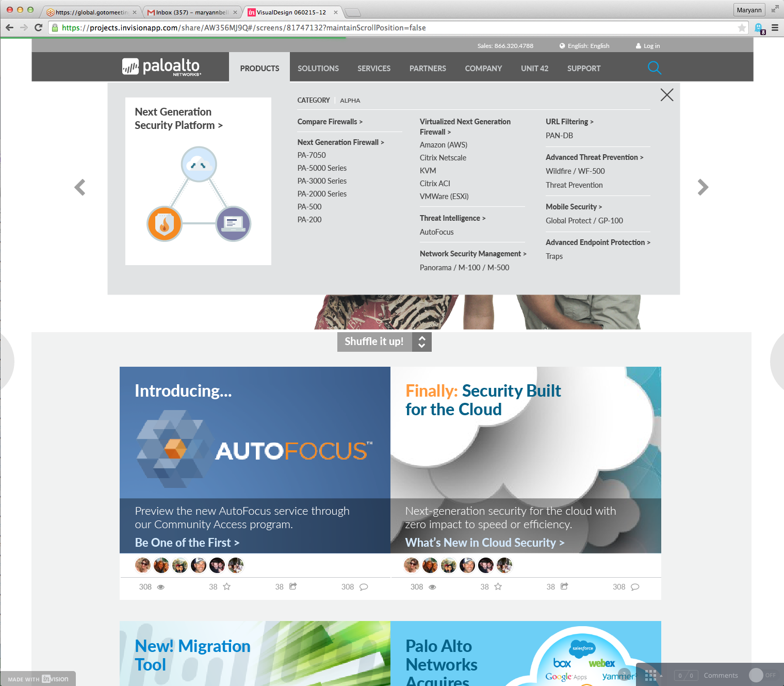The image size is (784, 686).
Task: Star the AutoFocus card
Action: click(x=227, y=586)
